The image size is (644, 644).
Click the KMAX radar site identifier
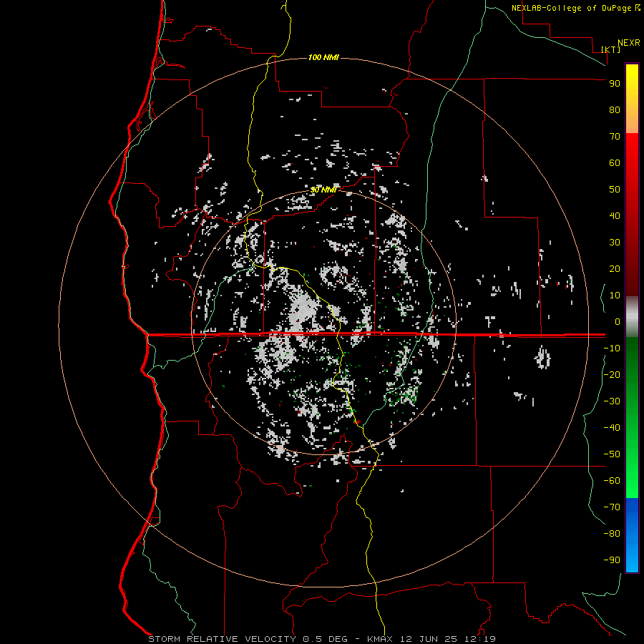[380, 639]
